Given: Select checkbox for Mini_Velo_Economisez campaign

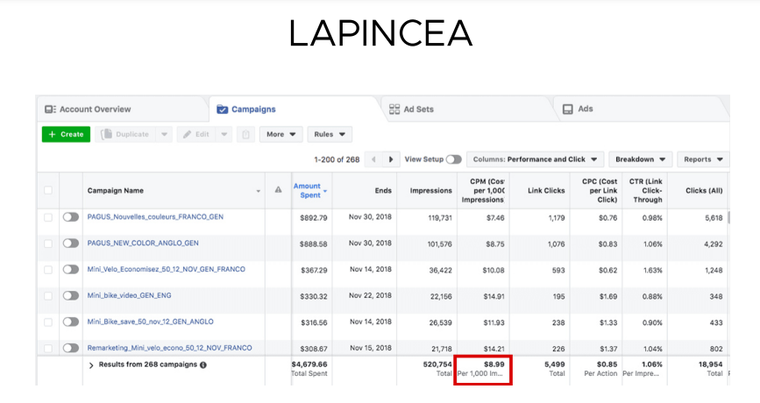Looking at the screenshot, I should point(48,270).
